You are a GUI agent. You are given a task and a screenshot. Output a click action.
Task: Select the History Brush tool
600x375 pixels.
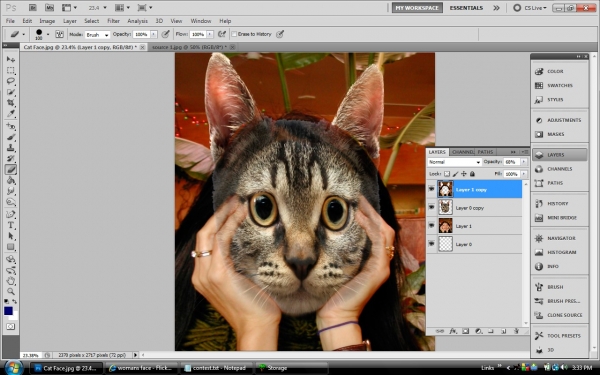tap(10, 158)
